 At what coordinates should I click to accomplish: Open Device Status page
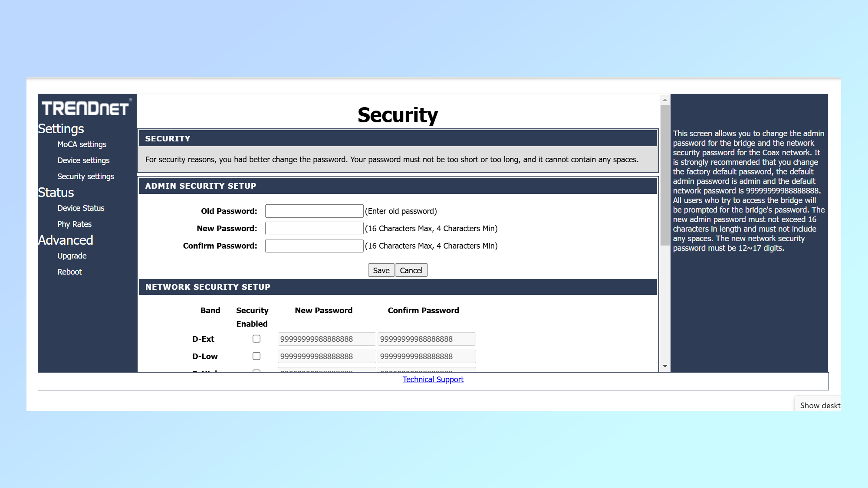pos(80,208)
